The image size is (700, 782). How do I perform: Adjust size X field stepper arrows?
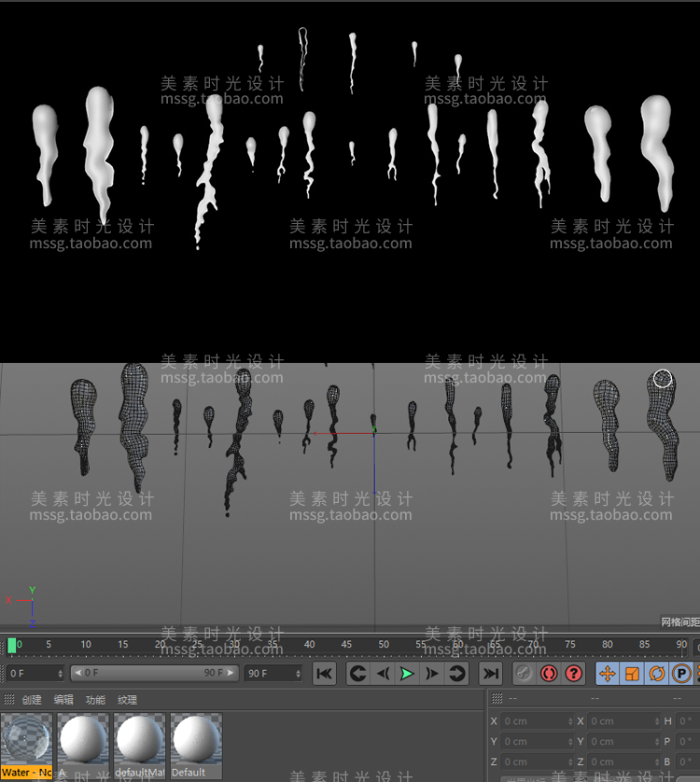pyautogui.click(x=657, y=721)
